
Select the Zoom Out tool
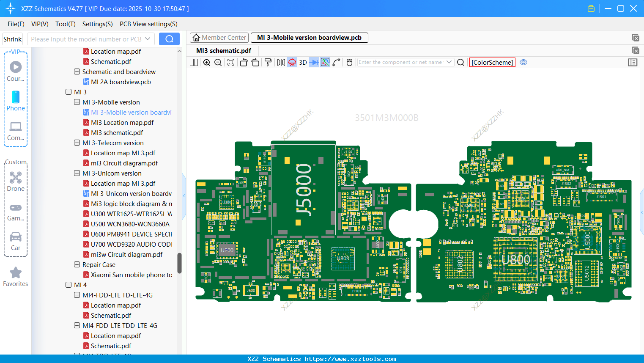click(x=218, y=62)
